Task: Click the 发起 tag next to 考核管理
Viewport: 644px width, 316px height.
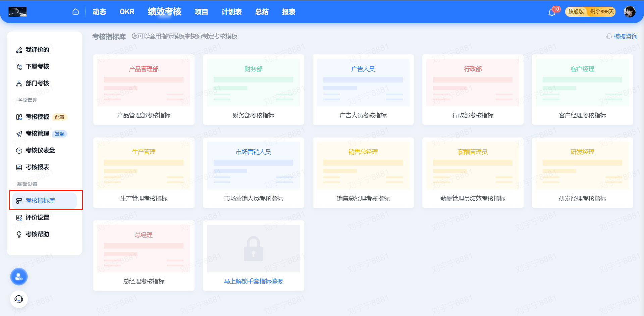Action: click(x=60, y=134)
